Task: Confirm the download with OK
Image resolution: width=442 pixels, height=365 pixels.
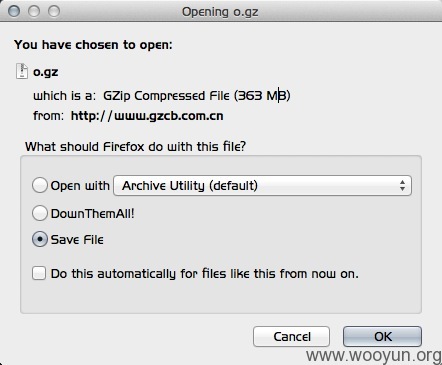Action: tap(382, 336)
